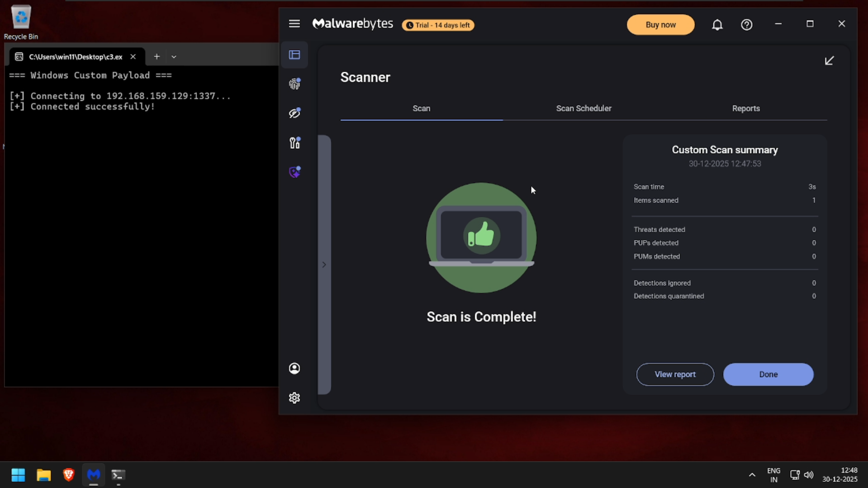The width and height of the screenshot is (868, 488).
Task: Open the help question-mark icon
Action: [x=746, y=24]
